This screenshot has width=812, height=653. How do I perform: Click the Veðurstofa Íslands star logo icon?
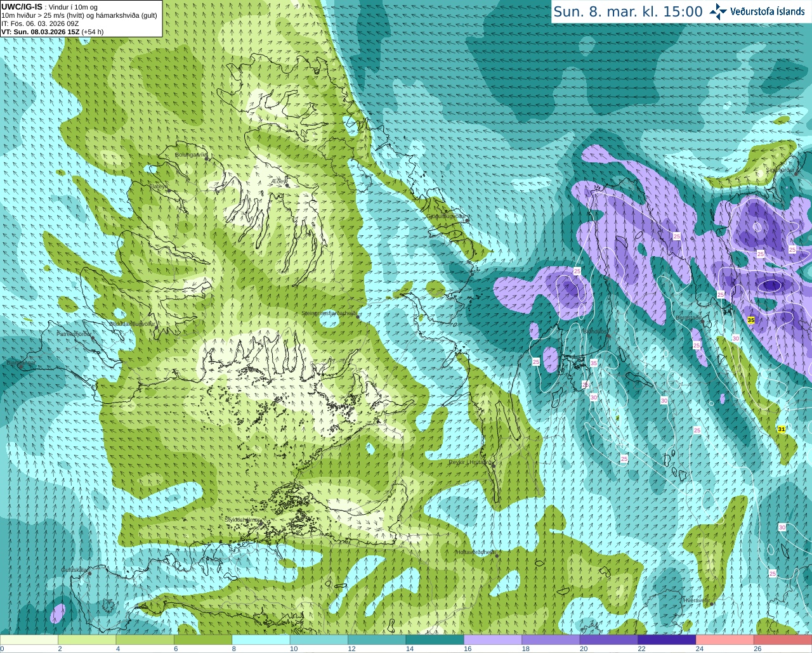(718, 11)
